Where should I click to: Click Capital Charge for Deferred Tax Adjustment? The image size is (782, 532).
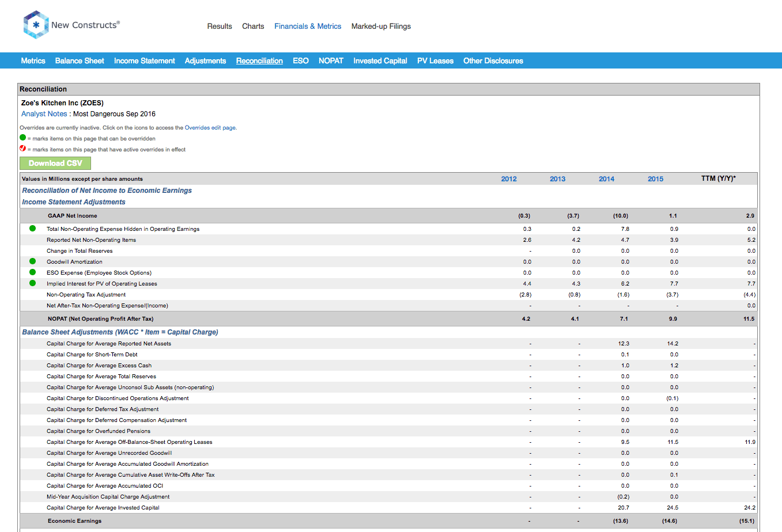[x=103, y=409]
